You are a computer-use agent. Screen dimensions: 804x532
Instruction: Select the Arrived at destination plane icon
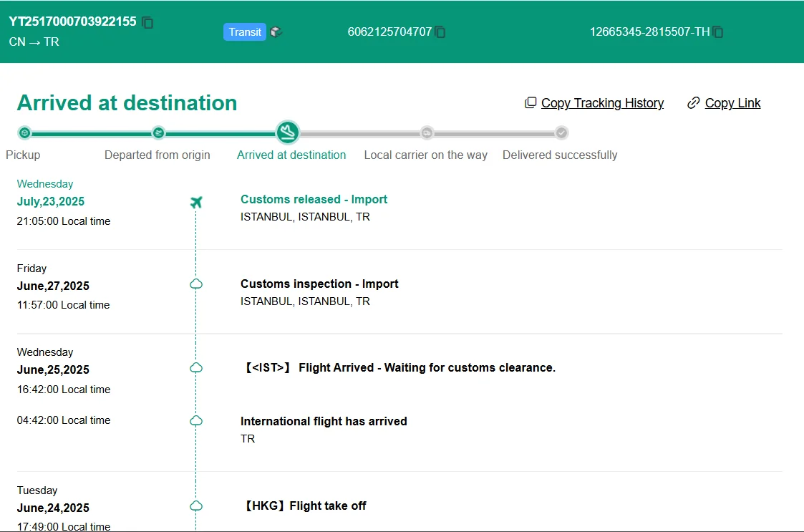pyautogui.click(x=288, y=132)
